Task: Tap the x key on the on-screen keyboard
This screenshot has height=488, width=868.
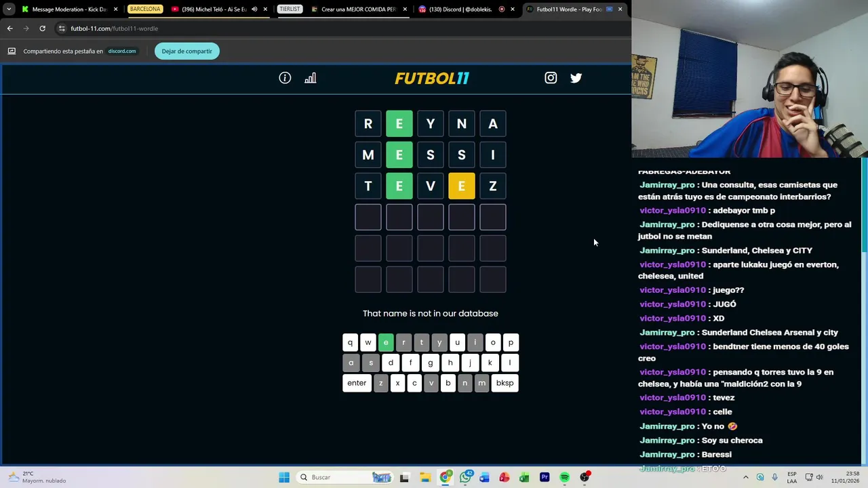Action: [397, 383]
